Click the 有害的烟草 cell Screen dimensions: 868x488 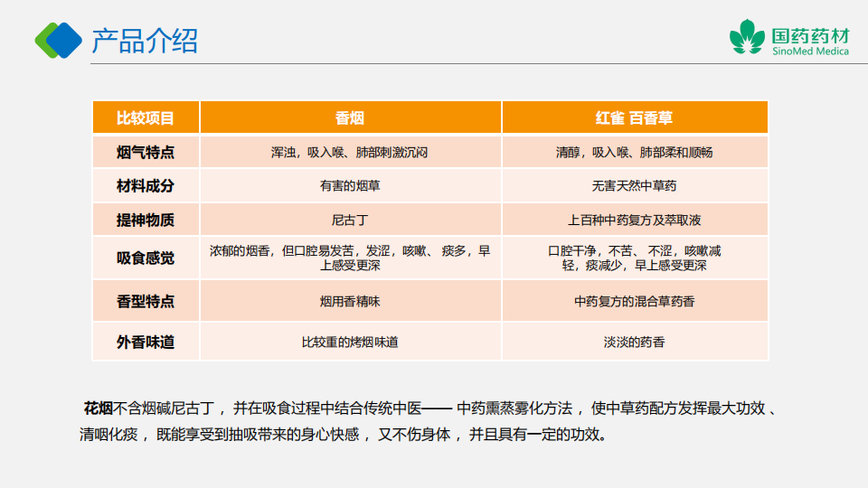350,186
